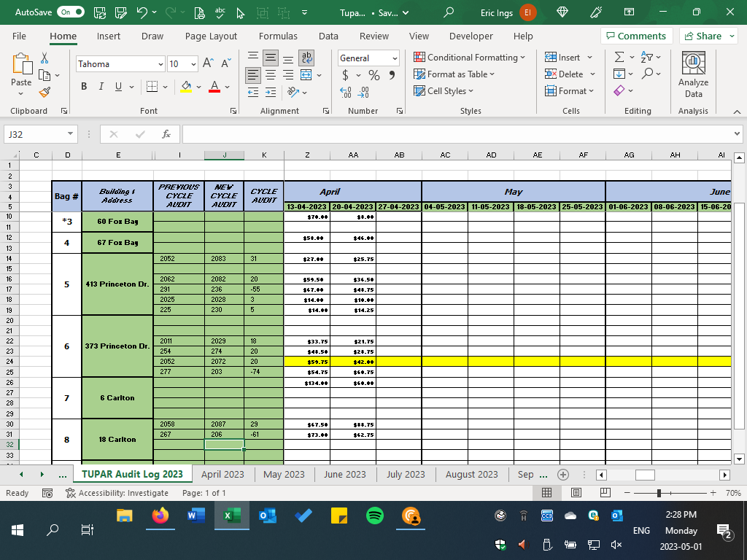Open the June 2023 sheet tab

(344, 474)
